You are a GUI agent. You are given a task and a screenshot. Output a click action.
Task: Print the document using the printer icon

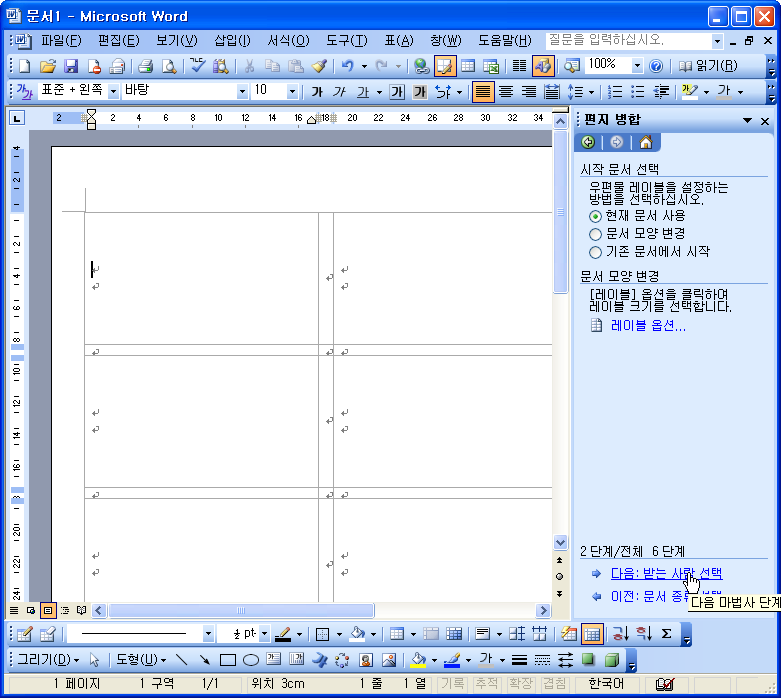(x=145, y=66)
